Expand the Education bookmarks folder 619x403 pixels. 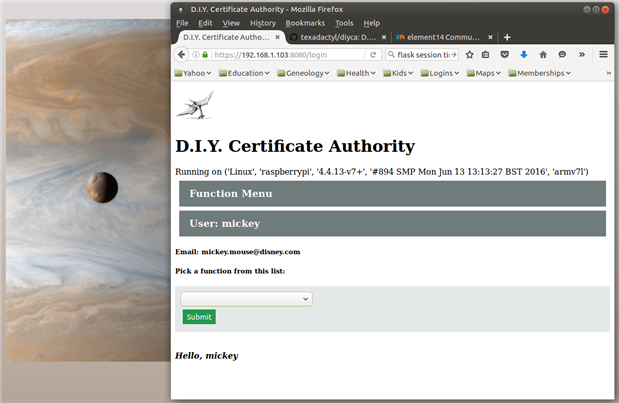tap(244, 73)
